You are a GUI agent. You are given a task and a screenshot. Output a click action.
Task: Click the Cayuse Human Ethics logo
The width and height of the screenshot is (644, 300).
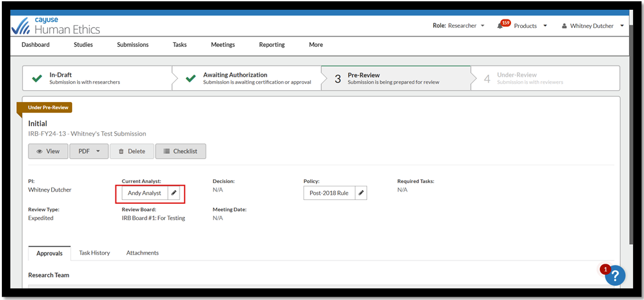tap(56, 25)
